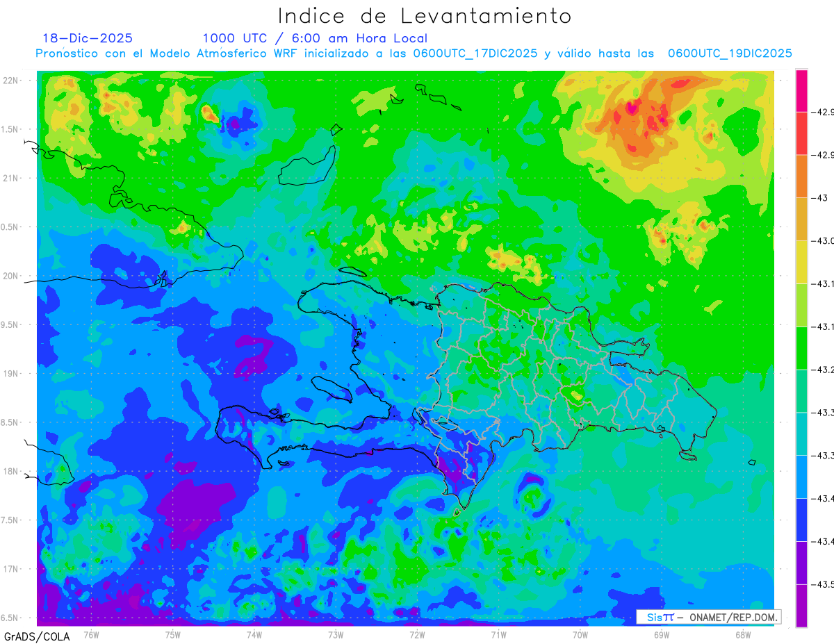The height and width of the screenshot is (644, 834).
Task: Select the date text '18-Dic-2025'
Action: (x=87, y=38)
